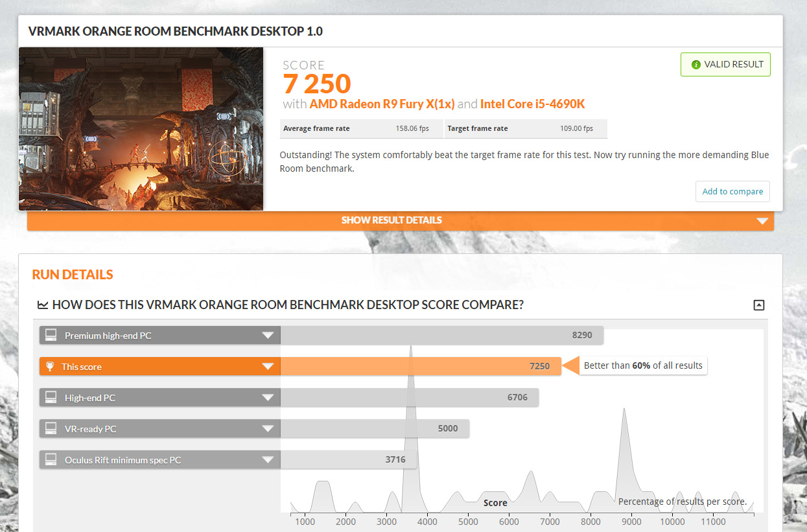Open the Oculus Rift minimum spec PC dropdown
807x532 pixels.
tap(268, 459)
